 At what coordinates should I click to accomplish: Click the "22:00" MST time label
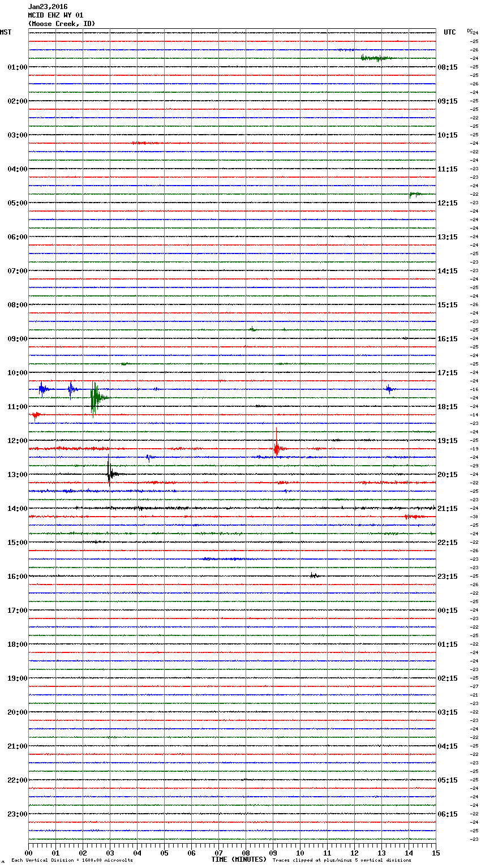[x=17, y=780]
